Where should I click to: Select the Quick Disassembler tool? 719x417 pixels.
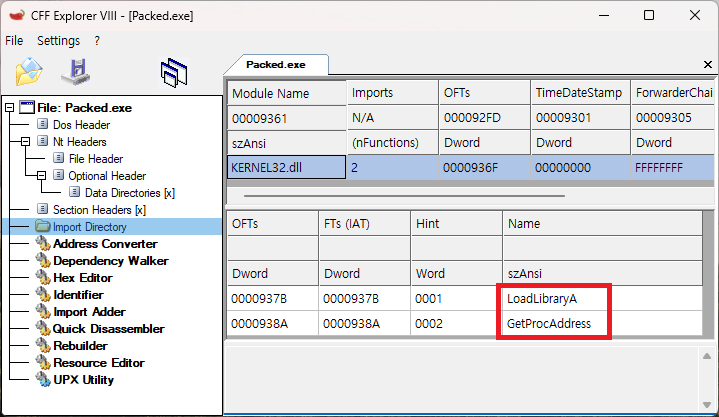point(108,329)
